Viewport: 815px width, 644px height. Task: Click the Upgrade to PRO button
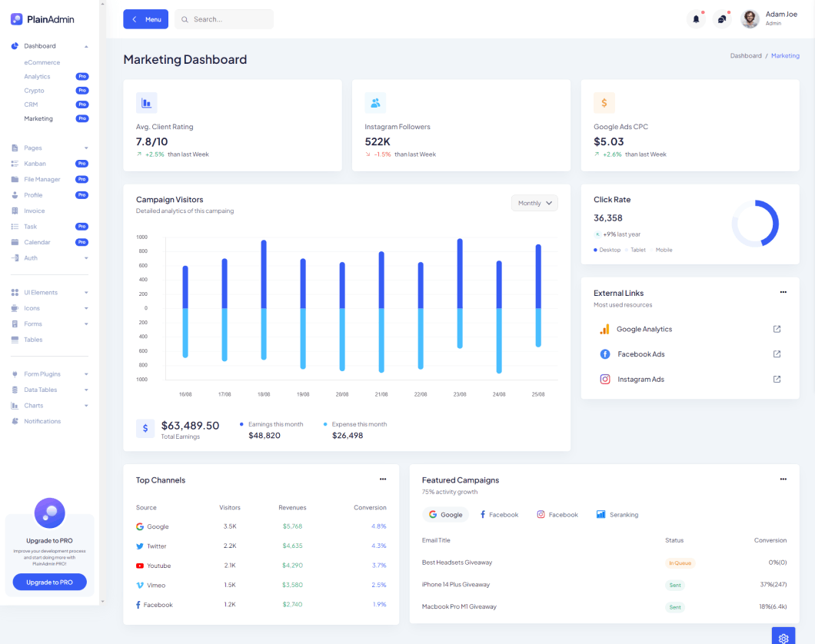pyautogui.click(x=49, y=582)
